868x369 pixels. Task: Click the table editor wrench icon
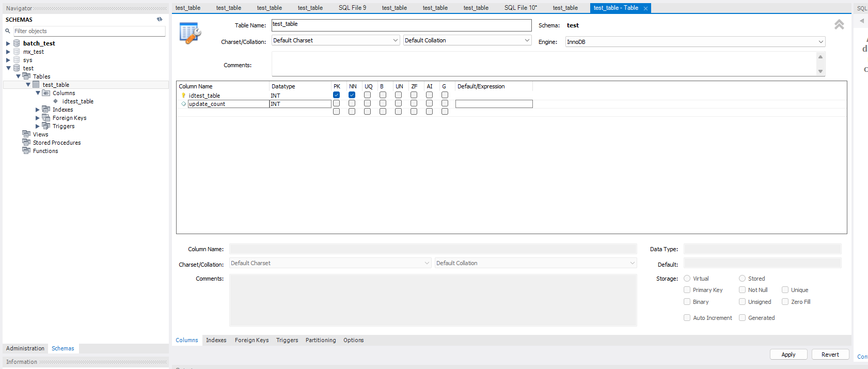190,33
